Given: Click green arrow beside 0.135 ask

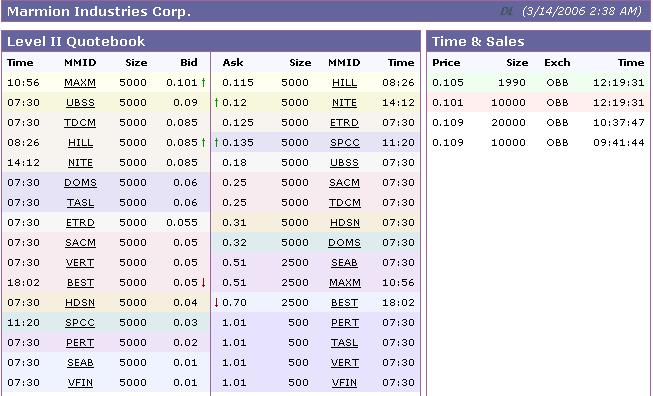Looking at the screenshot, I should click(217, 142).
